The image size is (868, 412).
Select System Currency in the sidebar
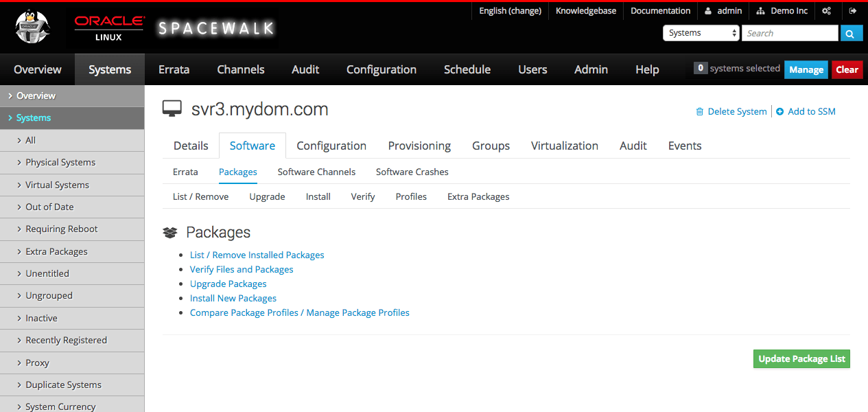point(72,405)
